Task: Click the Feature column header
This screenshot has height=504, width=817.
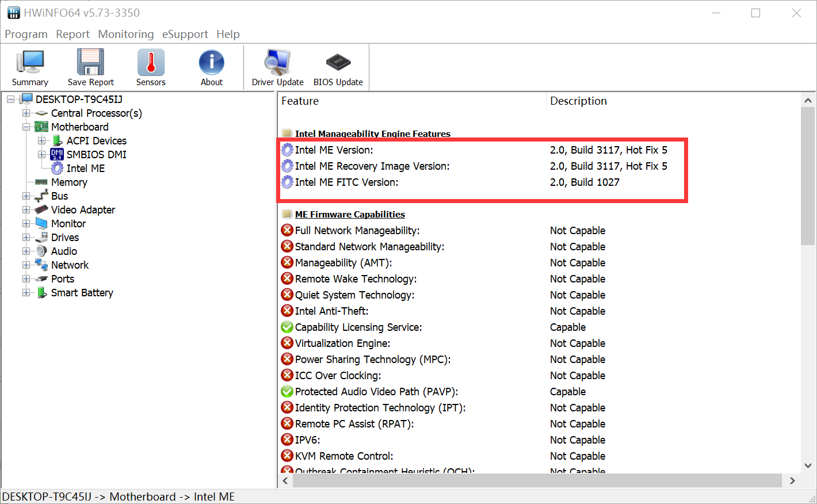Action: [x=412, y=101]
